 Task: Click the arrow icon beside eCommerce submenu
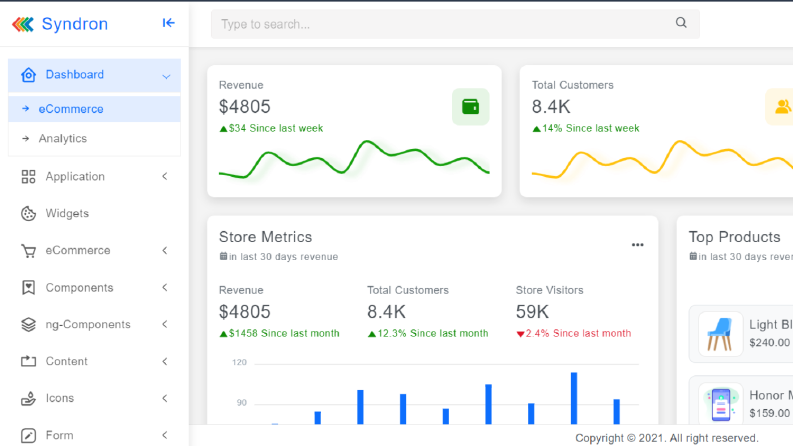25,109
